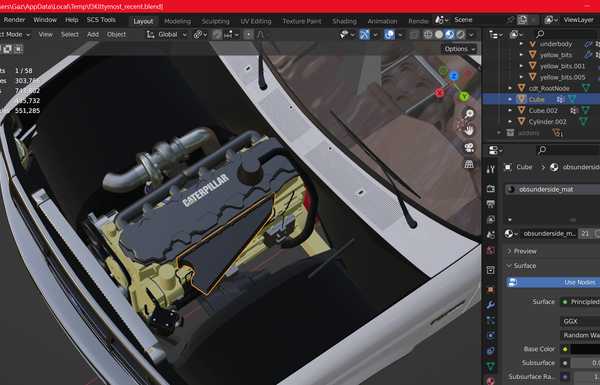The height and width of the screenshot is (385, 600).
Task: Expand yellow_bits.005 in the outliner
Action: 521,77
